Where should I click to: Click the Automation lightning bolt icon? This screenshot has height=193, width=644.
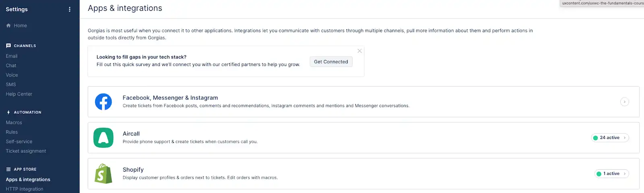pyautogui.click(x=8, y=112)
